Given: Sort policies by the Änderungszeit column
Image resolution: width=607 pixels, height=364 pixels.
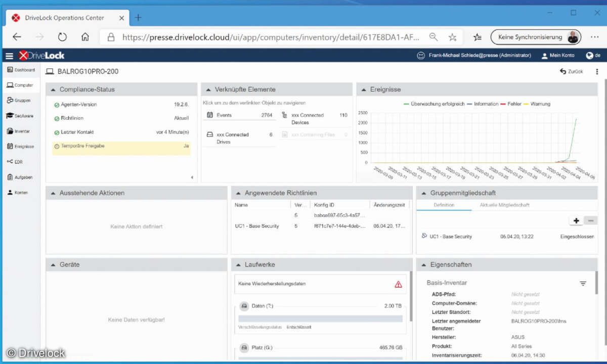Looking at the screenshot, I should [389, 205].
